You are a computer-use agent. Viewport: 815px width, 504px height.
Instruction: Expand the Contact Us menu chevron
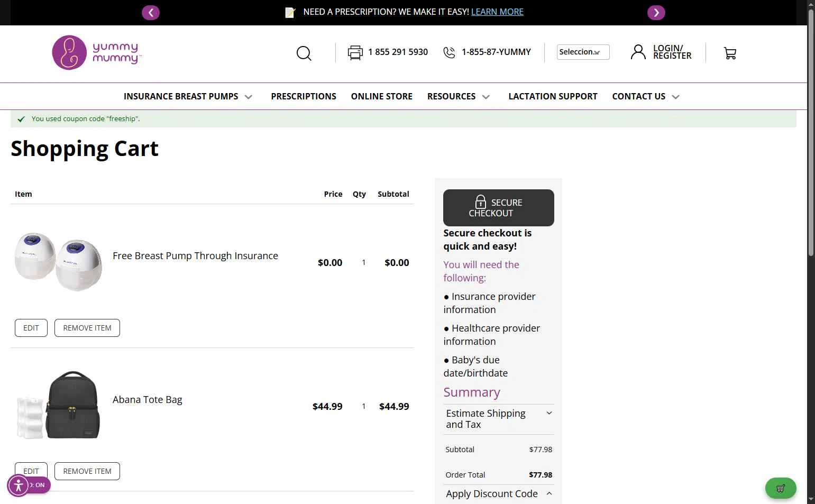675,97
